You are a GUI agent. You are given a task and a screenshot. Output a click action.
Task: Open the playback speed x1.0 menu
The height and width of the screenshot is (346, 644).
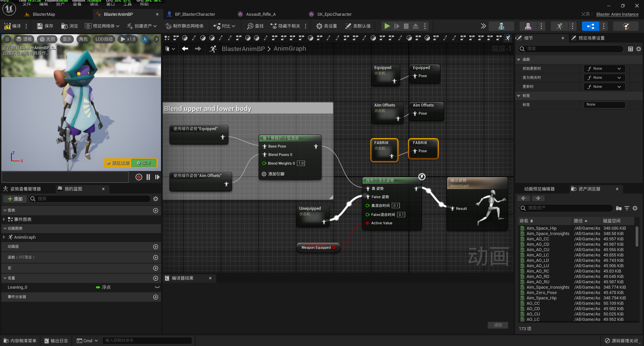[128, 39]
